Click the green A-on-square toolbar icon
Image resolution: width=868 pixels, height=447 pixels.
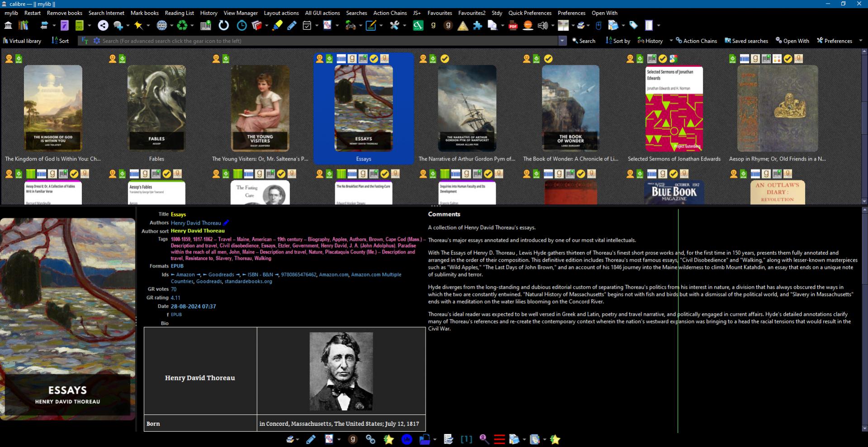418,26
